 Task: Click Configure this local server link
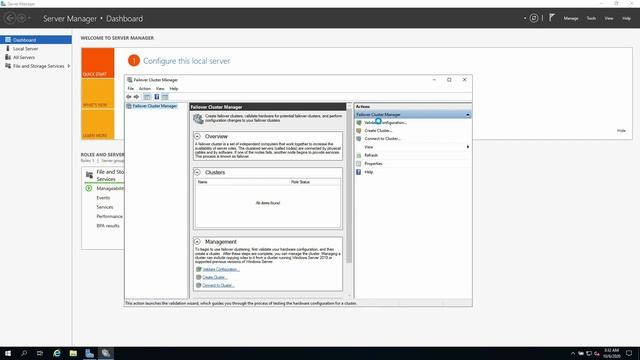coord(187,61)
